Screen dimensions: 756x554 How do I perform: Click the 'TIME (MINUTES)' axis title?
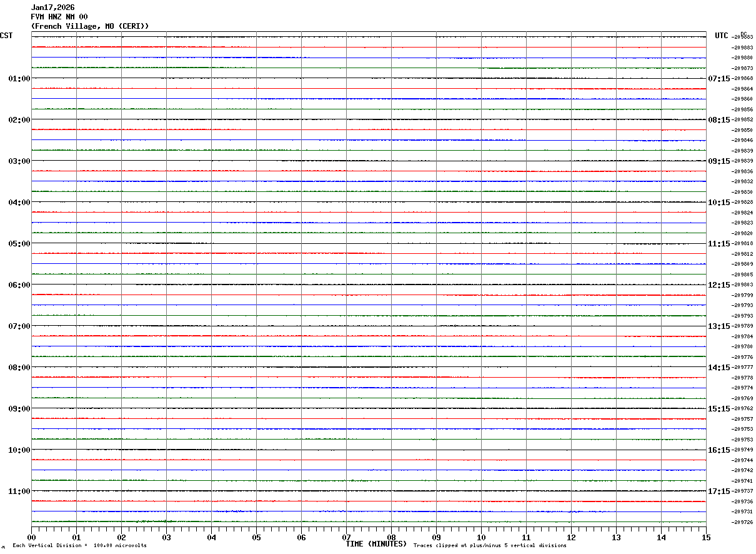coord(376,544)
